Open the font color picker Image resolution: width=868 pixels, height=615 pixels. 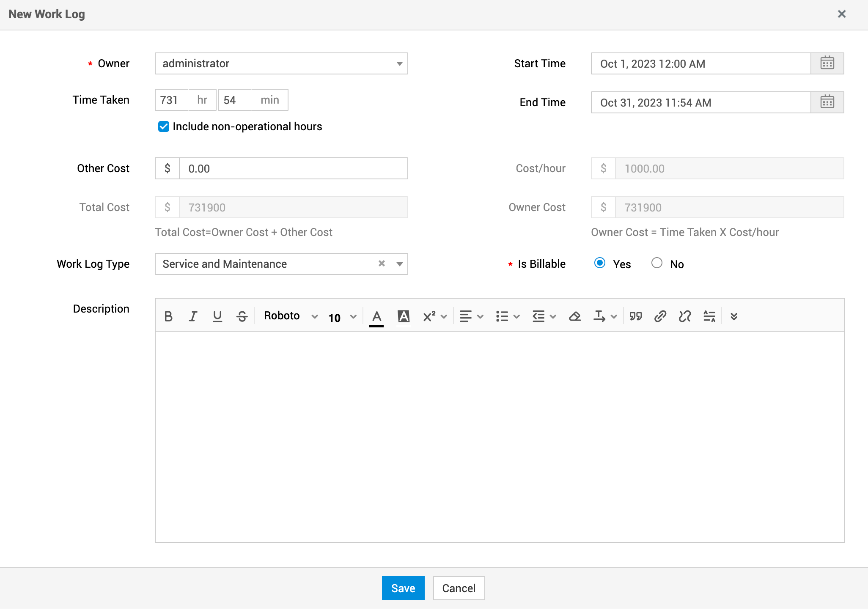tap(376, 316)
